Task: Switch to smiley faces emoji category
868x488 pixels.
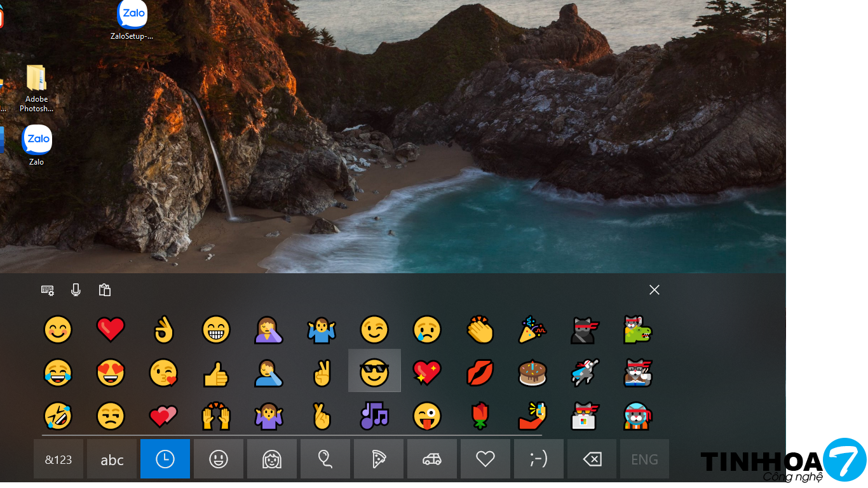Action: 219,459
